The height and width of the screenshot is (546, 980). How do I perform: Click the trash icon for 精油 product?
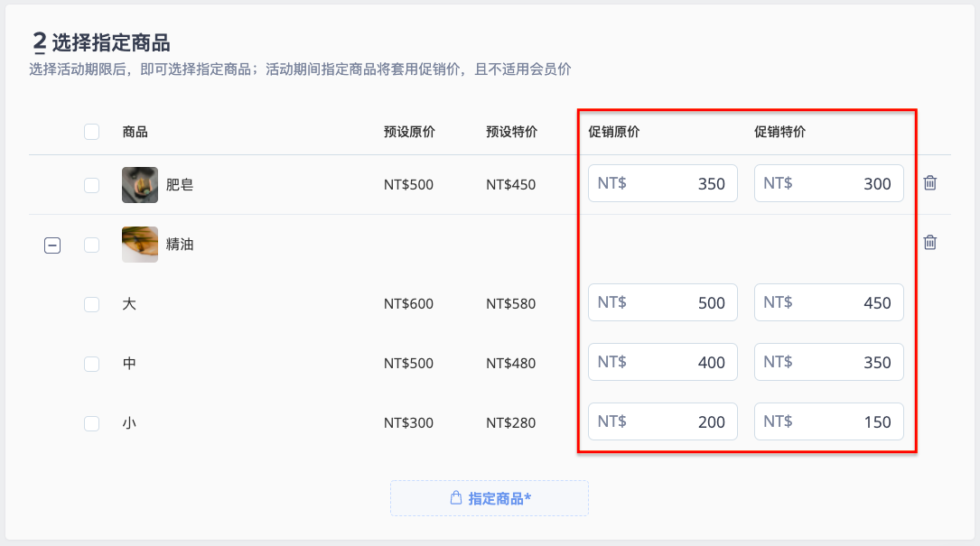tap(930, 242)
